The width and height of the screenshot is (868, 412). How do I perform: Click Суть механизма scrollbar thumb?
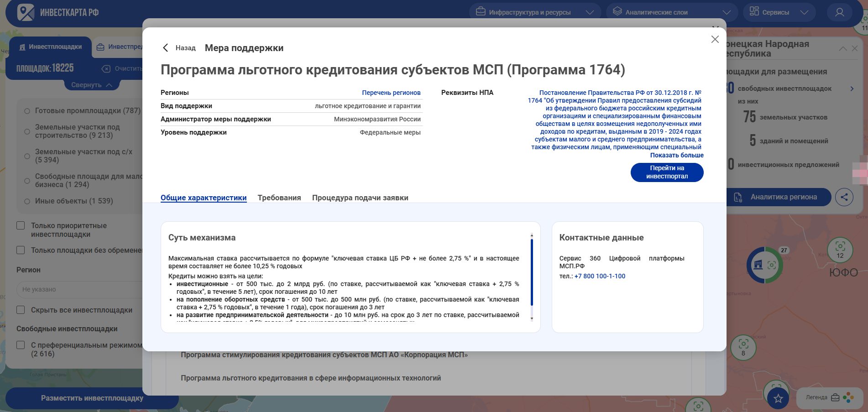[x=532, y=272]
